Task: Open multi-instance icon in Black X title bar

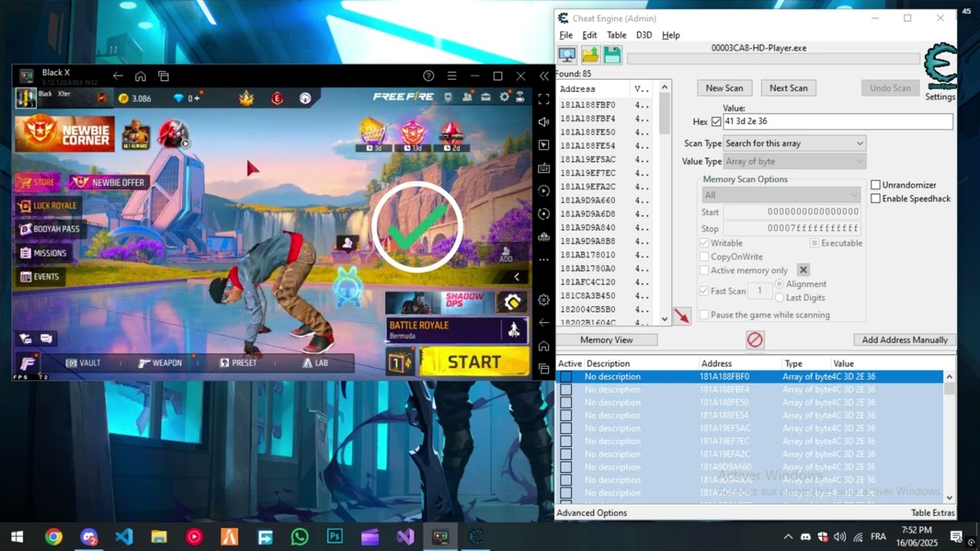Action: [x=163, y=76]
